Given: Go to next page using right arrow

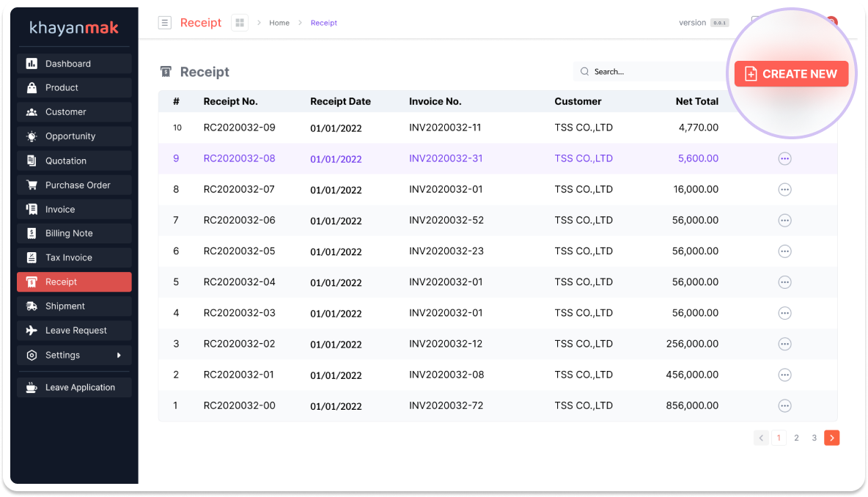Looking at the screenshot, I should (831, 438).
